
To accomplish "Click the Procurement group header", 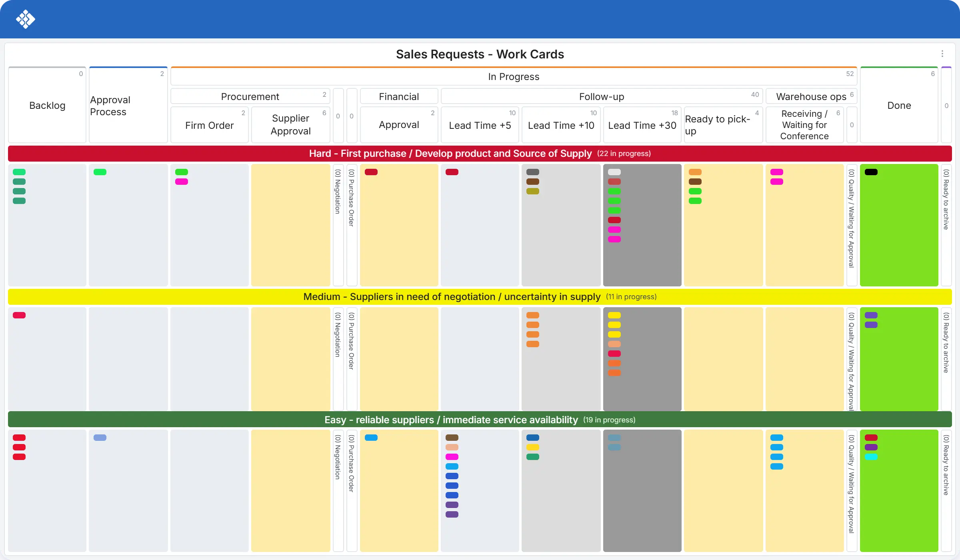I will coord(250,96).
